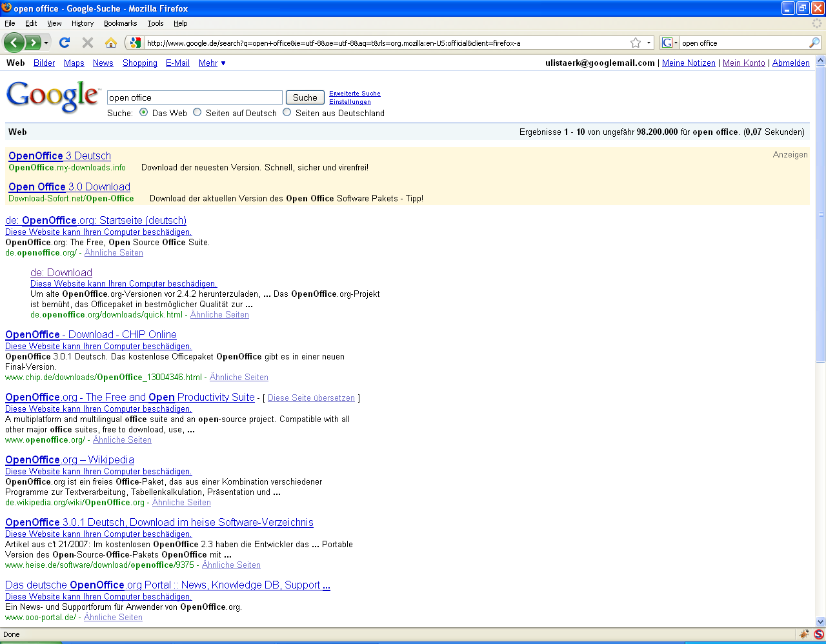Open the Mein Konto link
This screenshot has height=644, width=826.
(x=744, y=63)
